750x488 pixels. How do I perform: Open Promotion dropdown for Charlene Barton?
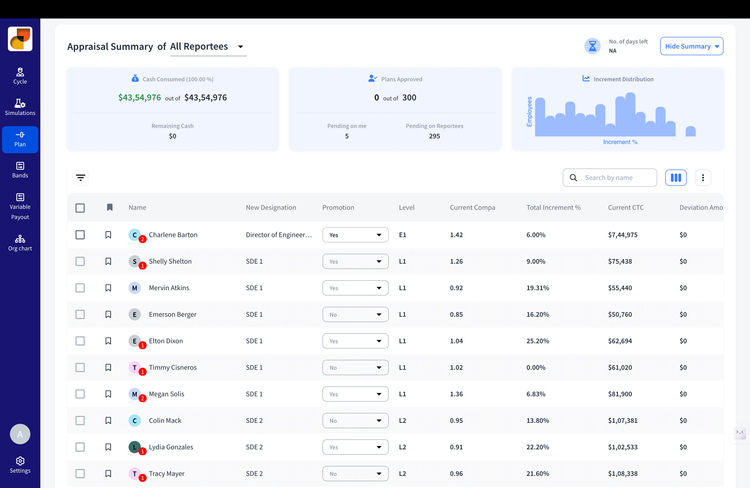[355, 235]
